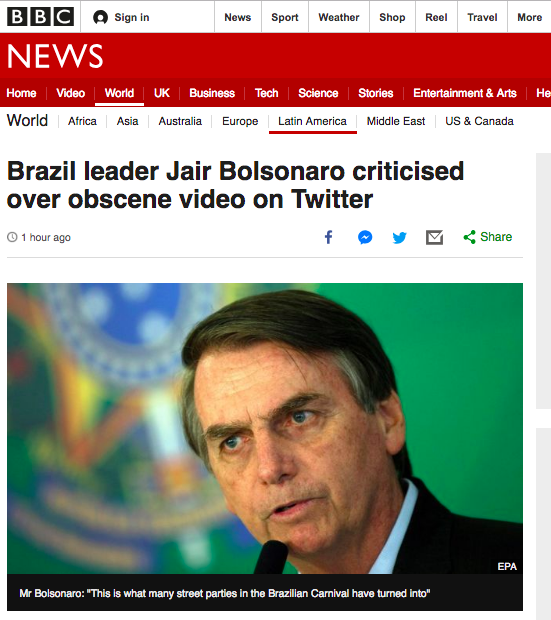Click the BBC logo

pyautogui.click(x=40, y=17)
